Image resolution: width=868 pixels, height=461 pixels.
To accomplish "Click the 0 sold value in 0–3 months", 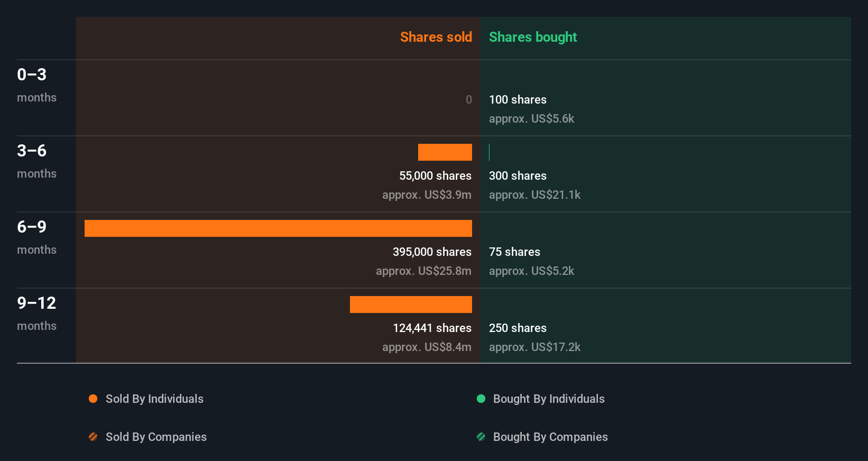I will point(469,99).
